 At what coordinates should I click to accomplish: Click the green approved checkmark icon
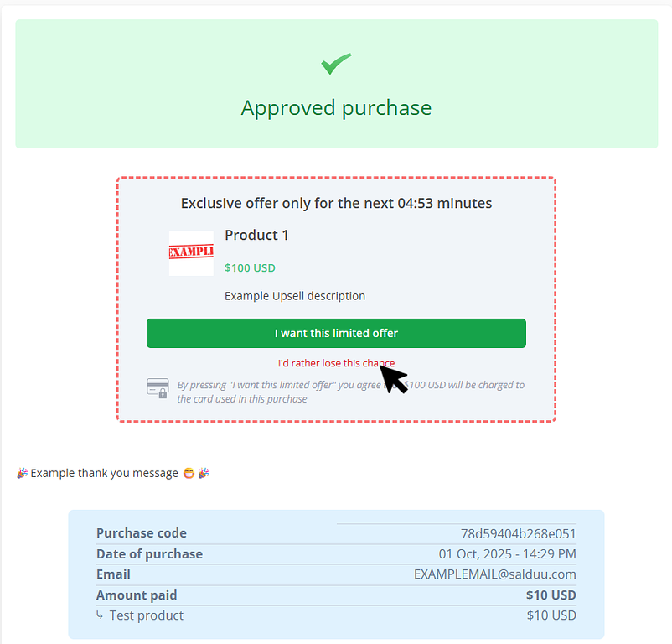click(x=336, y=64)
